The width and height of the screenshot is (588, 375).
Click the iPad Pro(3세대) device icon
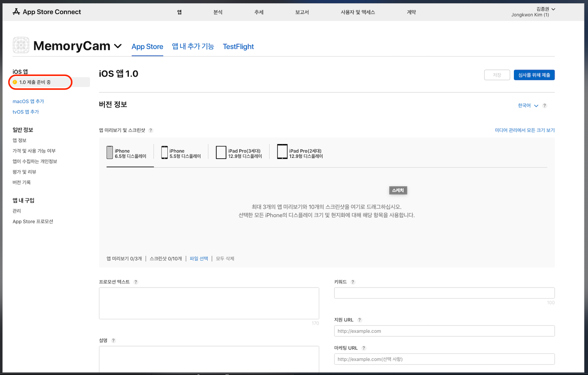[x=221, y=153]
